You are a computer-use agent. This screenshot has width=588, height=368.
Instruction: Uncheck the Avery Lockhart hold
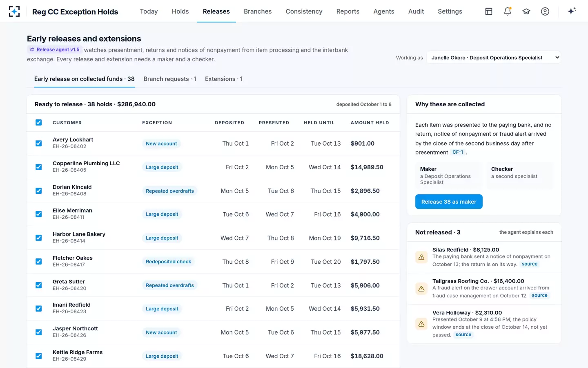(x=39, y=144)
